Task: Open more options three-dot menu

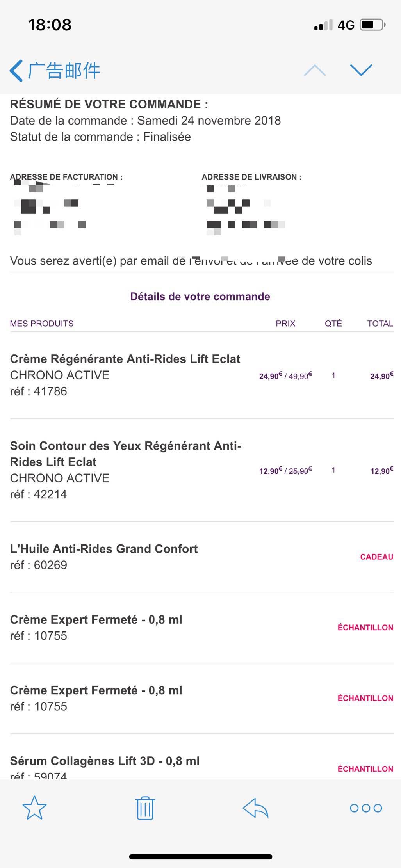Action: pos(366,808)
